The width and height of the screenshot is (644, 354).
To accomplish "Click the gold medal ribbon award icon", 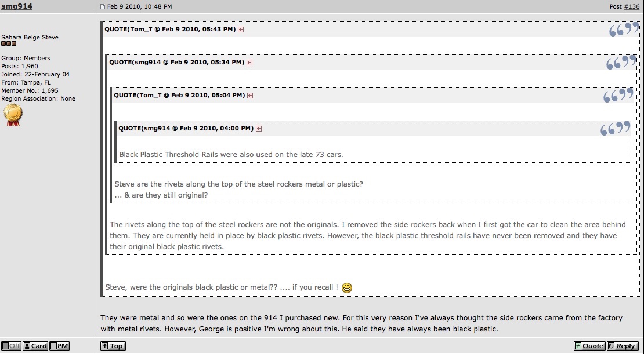I will pos(13,115).
